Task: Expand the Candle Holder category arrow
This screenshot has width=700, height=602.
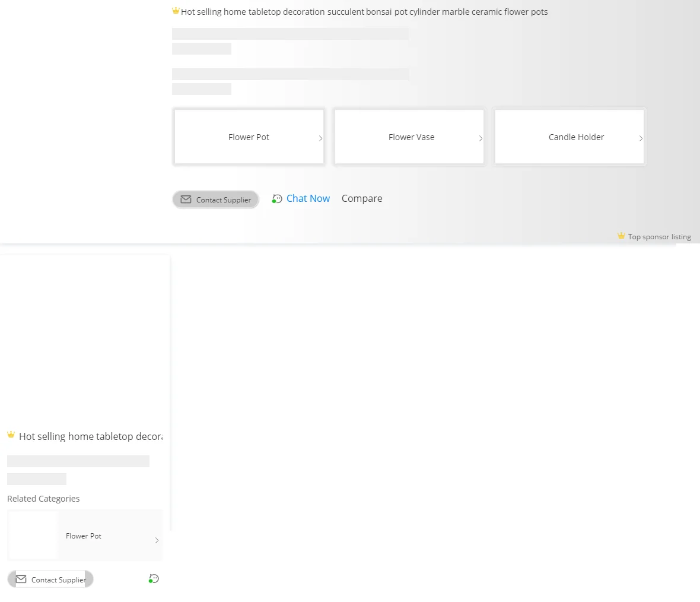Action: pos(641,138)
